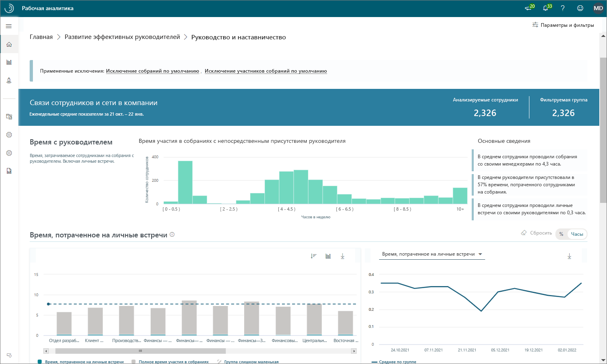This screenshot has height=364, width=607.
Task: Open Исключение участников собраний по умолчанию link
Action: (266, 71)
